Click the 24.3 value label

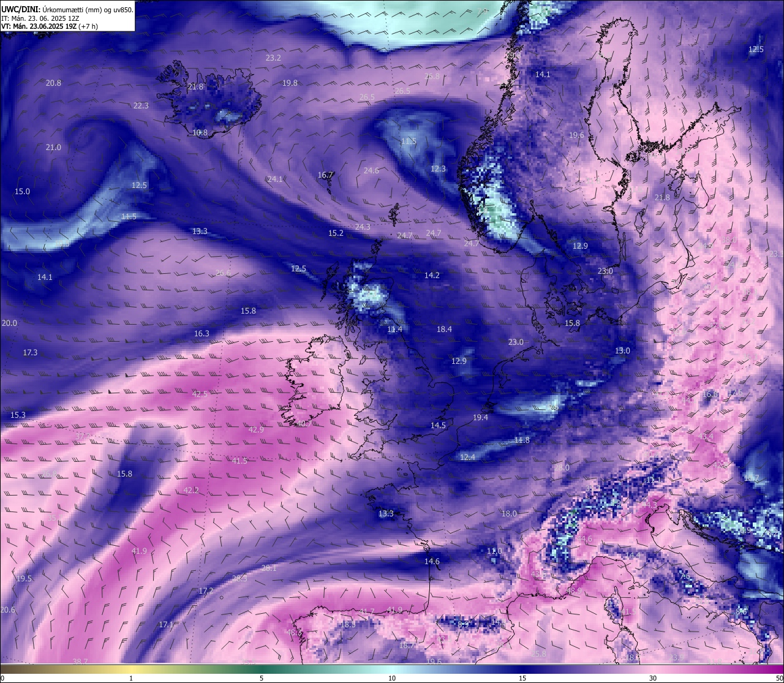click(x=363, y=227)
